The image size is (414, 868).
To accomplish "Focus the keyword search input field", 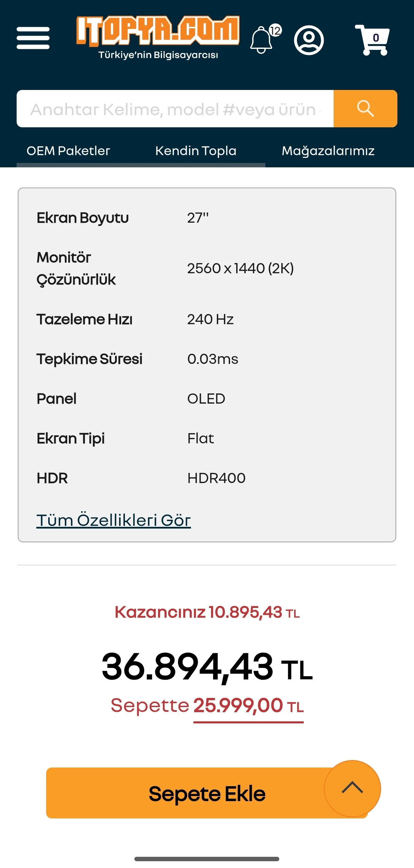I will click(x=175, y=109).
